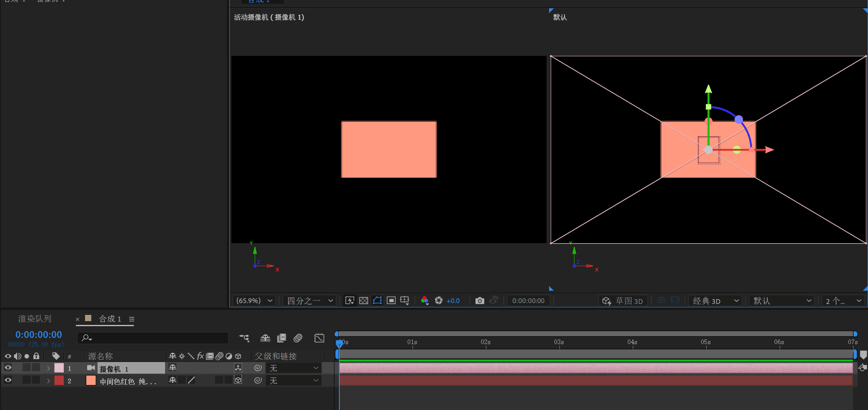Image resolution: width=868 pixels, height=410 pixels.
Task: Click the 源名称 column header
Action: 100,356
